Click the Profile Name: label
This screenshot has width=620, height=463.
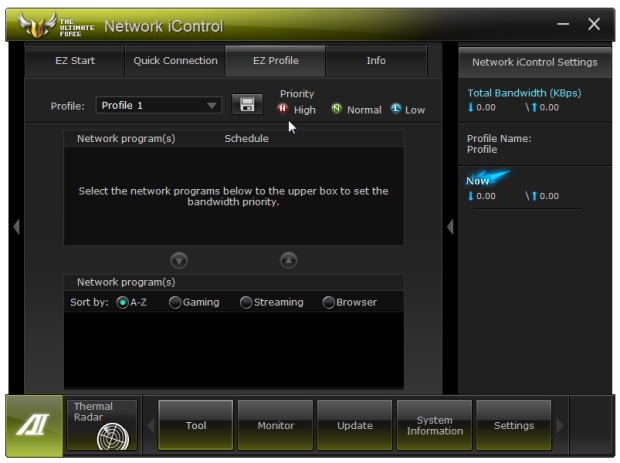[499, 139]
